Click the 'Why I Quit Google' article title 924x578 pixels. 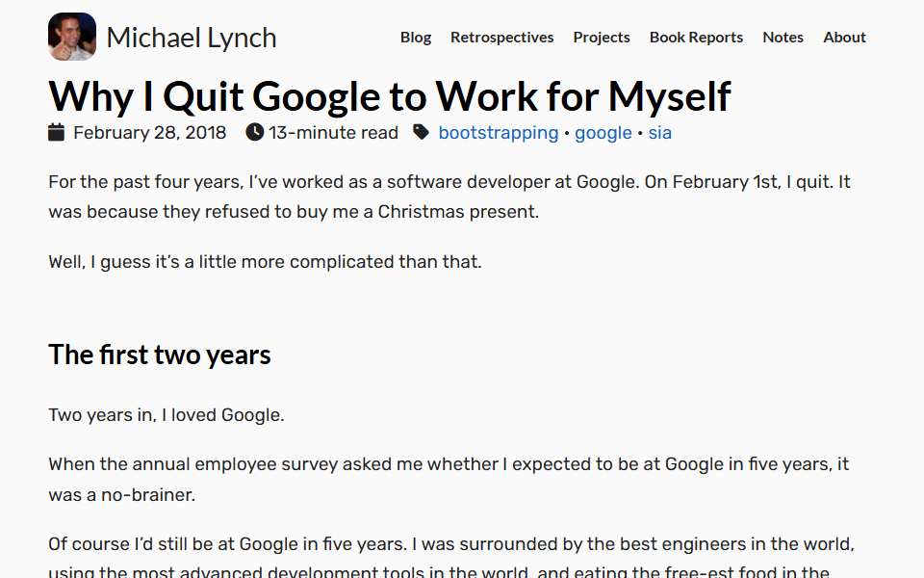tap(390, 96)
